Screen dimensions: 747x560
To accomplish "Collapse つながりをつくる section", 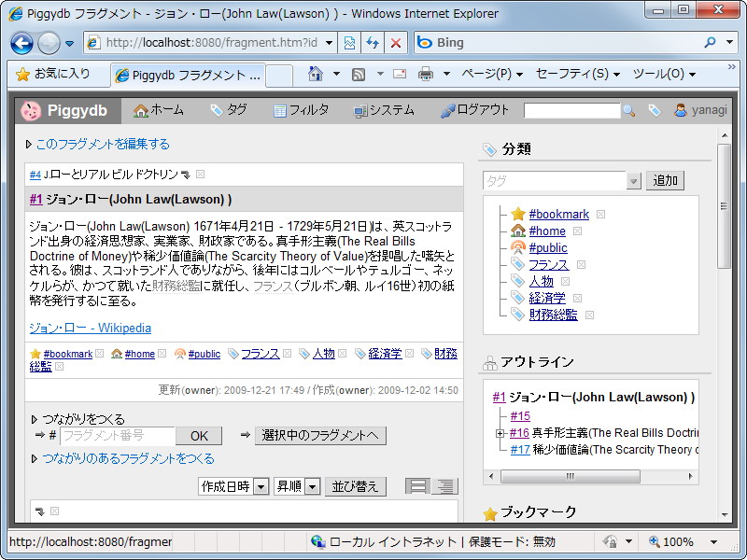I will 34,419.
